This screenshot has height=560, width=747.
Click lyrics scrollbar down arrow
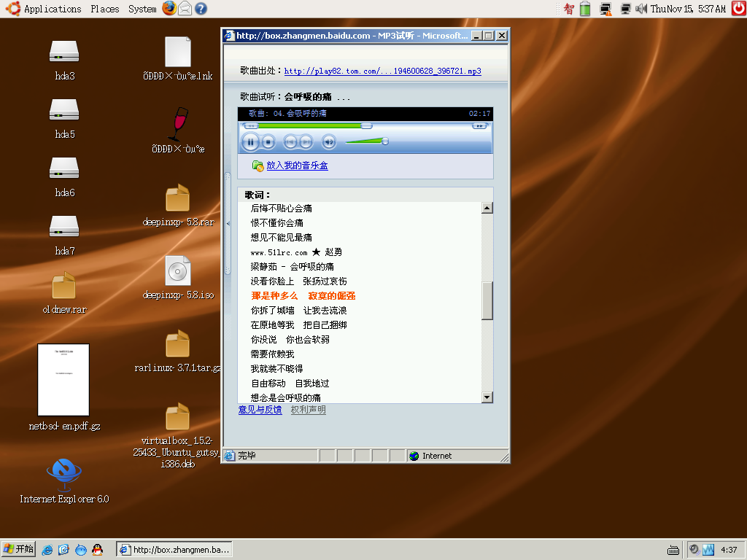pyautogui.click(x=487, y=397)
